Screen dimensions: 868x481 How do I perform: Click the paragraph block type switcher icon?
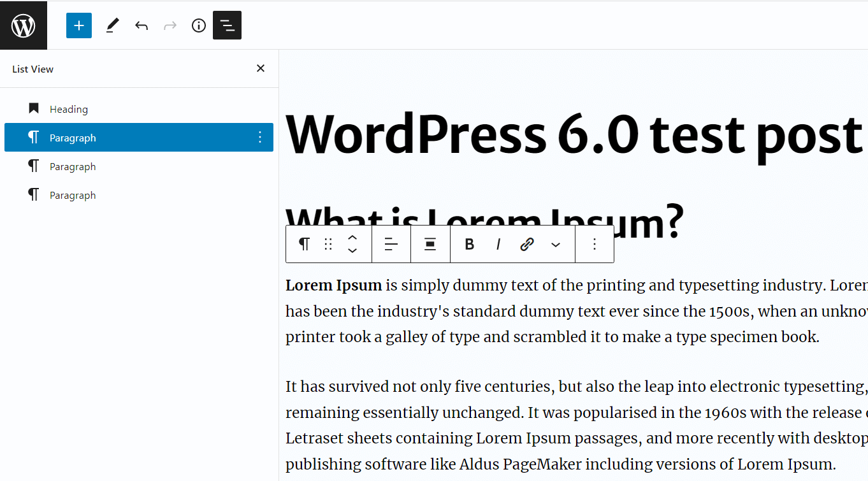tap(305, 244)
